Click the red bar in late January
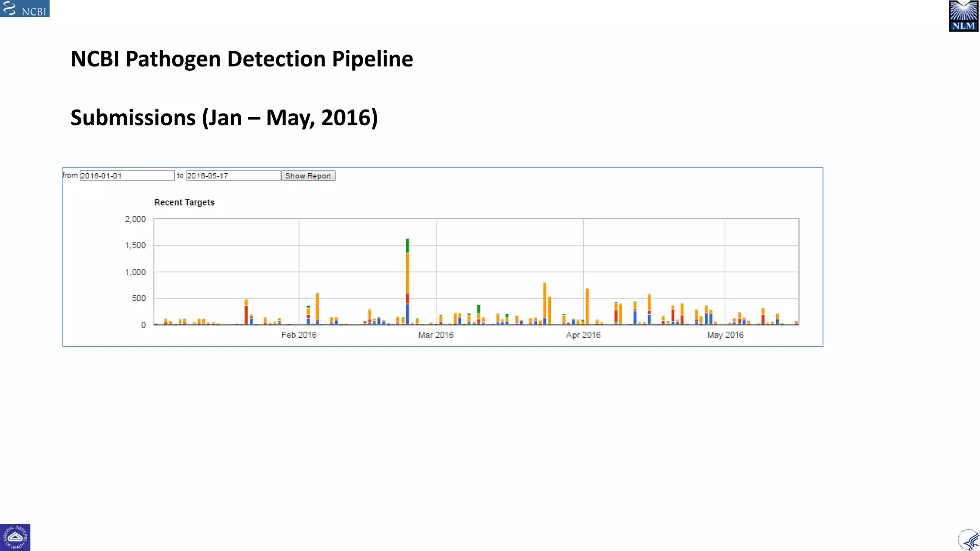 click(246, 315)
